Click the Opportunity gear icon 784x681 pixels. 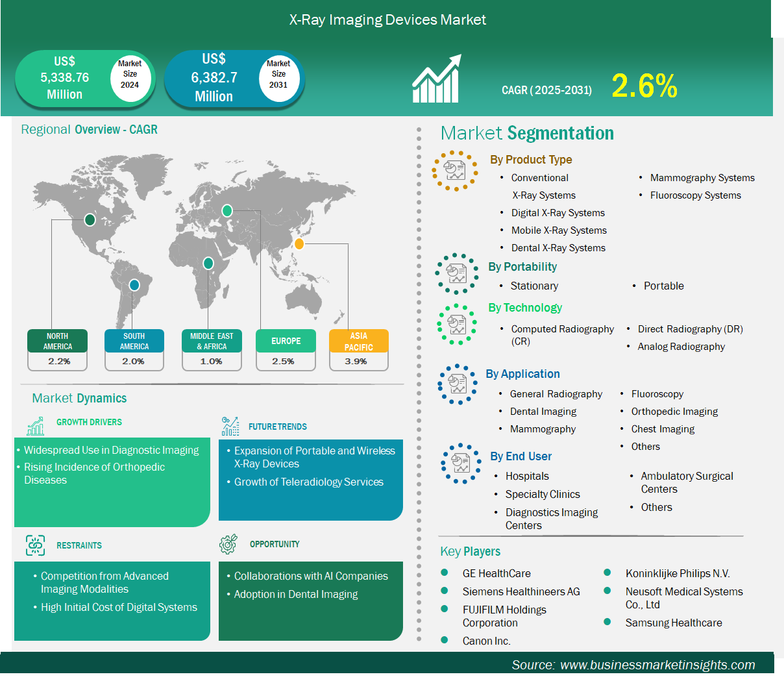(228, 544)
